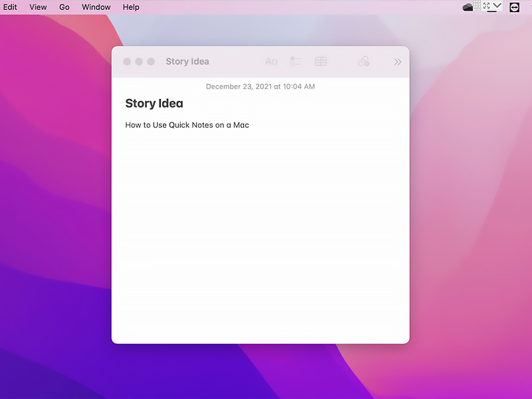Open the Go menu
Screen dimensions: 532x399
64,7
